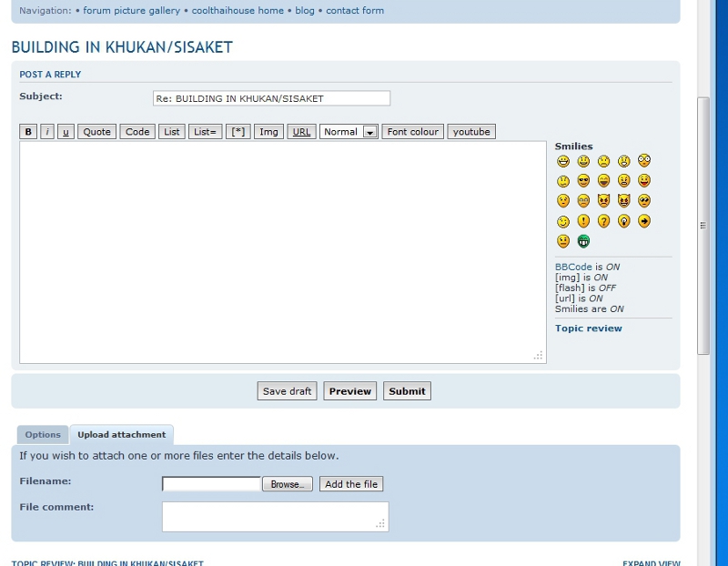Click the Browse... file button
Screen dimensions: 728x566
[x=288, y=484]
